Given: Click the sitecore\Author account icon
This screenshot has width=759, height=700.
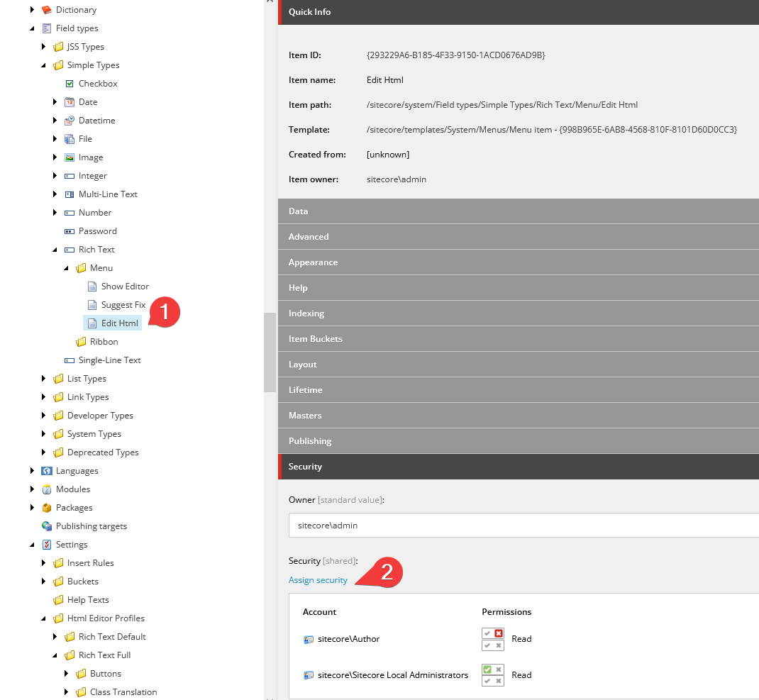Looking at the screenshot, I should (x=309, y=640).
